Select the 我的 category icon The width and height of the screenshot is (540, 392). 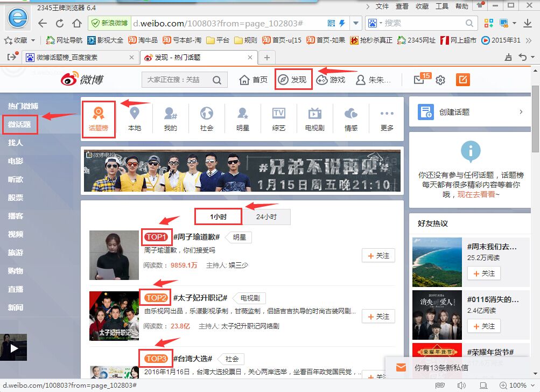tap(171, 119)
